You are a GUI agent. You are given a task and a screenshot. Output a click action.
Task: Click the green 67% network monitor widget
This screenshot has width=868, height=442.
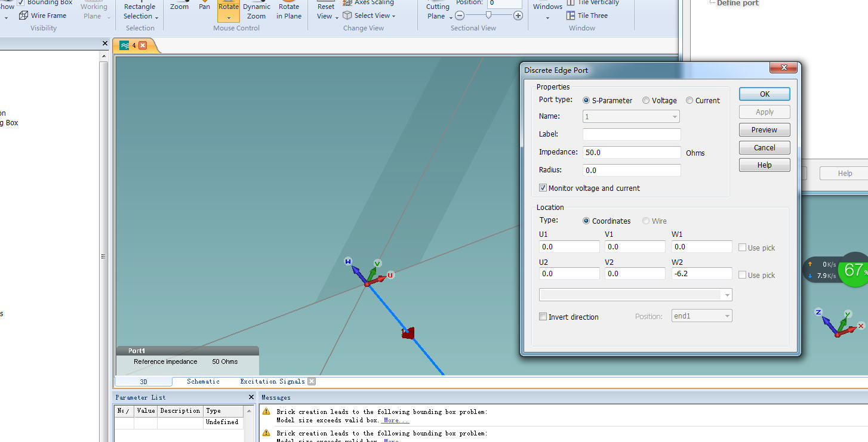click(x=853, y=270)
